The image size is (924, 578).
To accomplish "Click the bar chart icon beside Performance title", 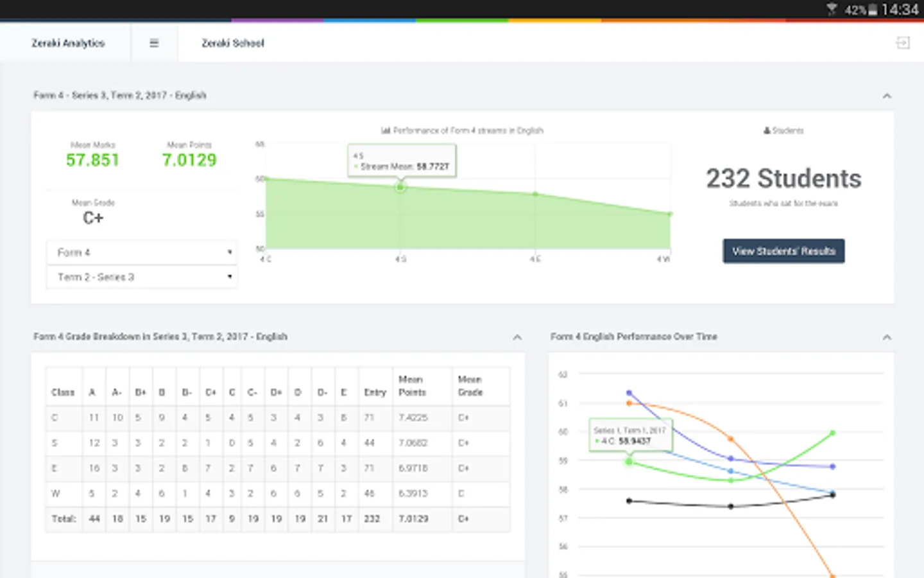I will pyautogui.click(x=386, y=130).
